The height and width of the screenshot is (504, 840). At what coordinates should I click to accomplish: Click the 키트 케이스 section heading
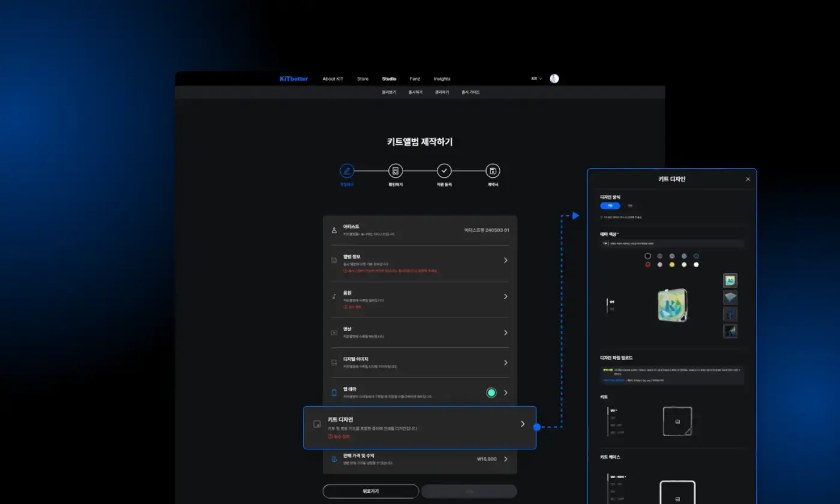(610, 457)
